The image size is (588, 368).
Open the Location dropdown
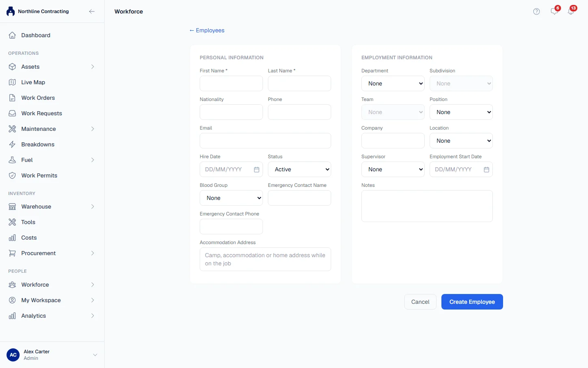coord(461,141)
